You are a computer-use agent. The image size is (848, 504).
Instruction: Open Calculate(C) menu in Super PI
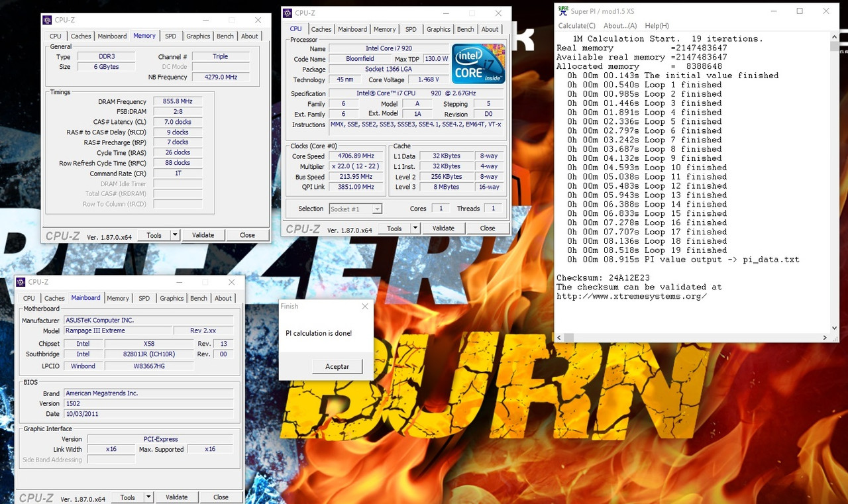[576, 26]
